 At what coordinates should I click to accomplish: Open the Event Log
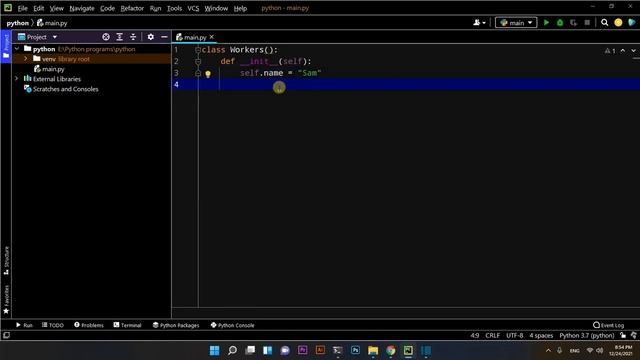tap(609, 325)
